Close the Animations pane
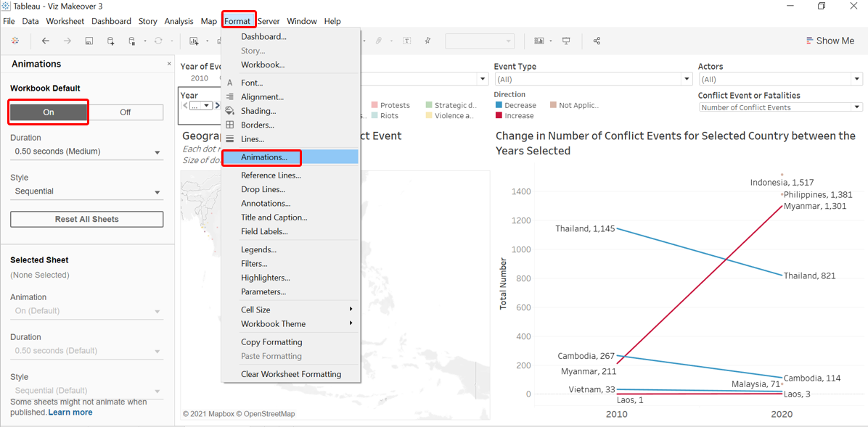The height and width of the screenshot is (427, 868). click(169, 64)
